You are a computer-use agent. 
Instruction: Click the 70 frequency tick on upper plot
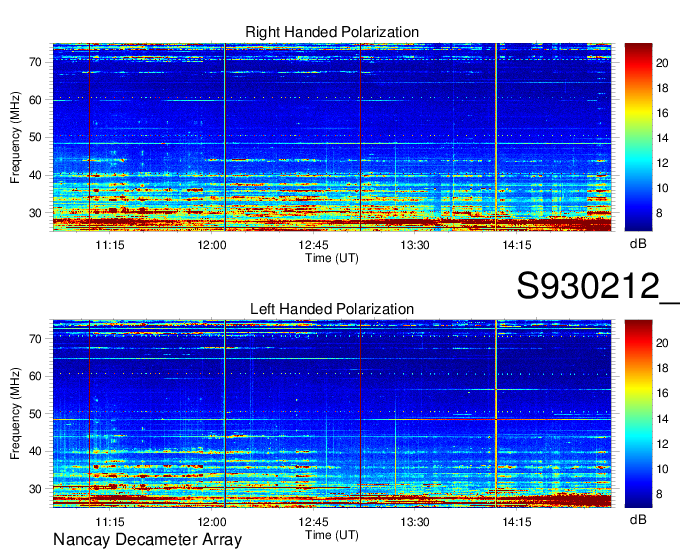(35, 62)
